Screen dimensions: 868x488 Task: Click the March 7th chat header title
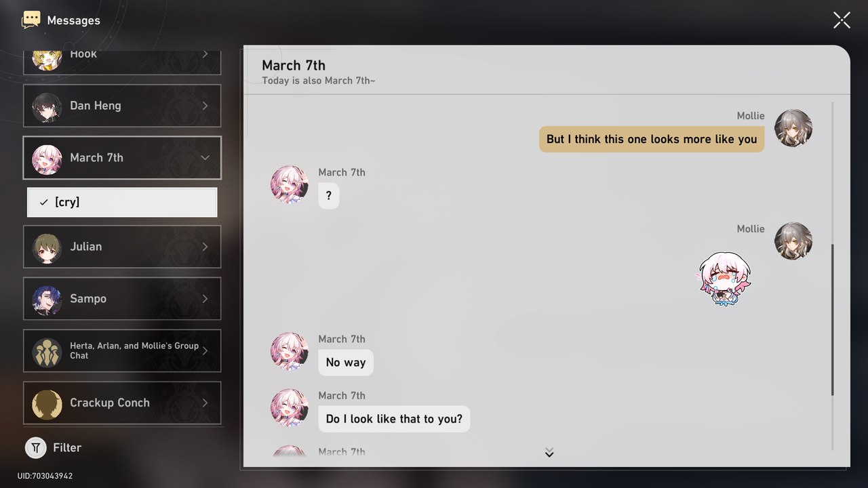[x=294, y=65]
